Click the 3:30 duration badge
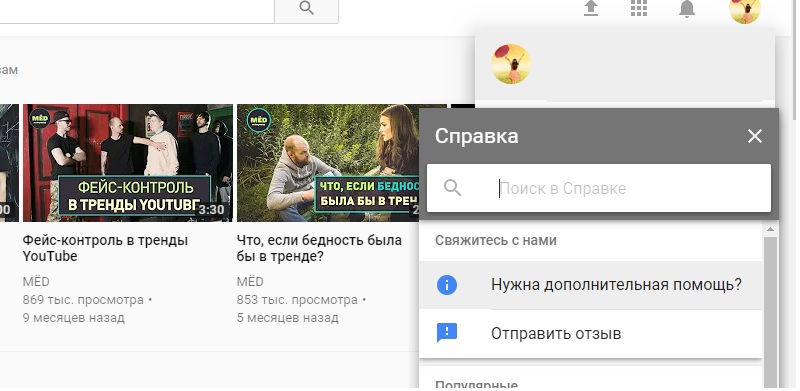 click(x=212, y=210)
